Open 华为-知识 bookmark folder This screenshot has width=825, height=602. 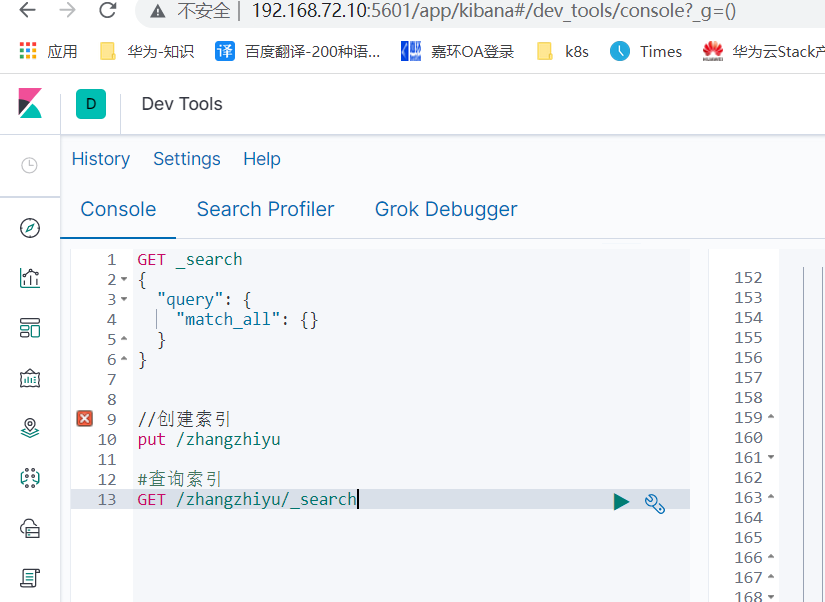[147, 52]
